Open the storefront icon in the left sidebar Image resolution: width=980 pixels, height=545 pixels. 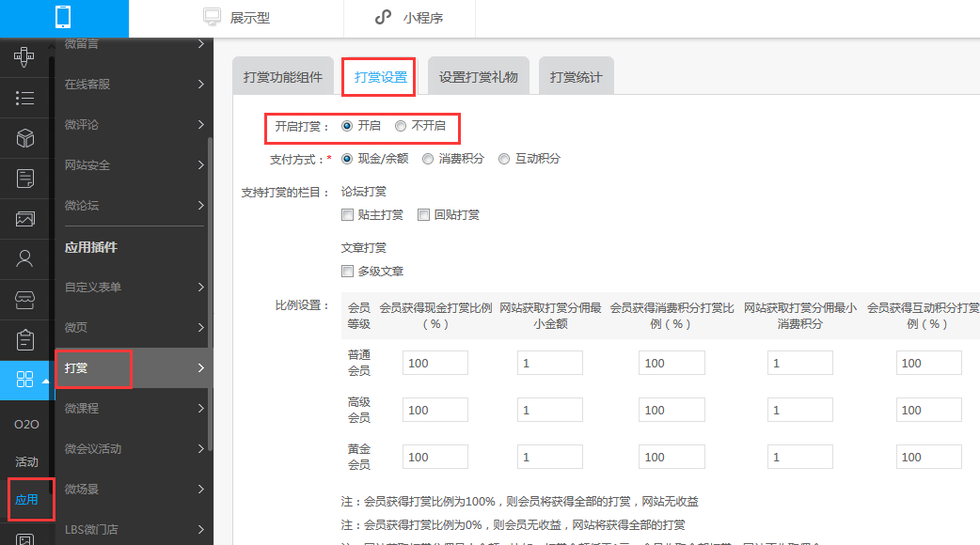pos(25,301)
